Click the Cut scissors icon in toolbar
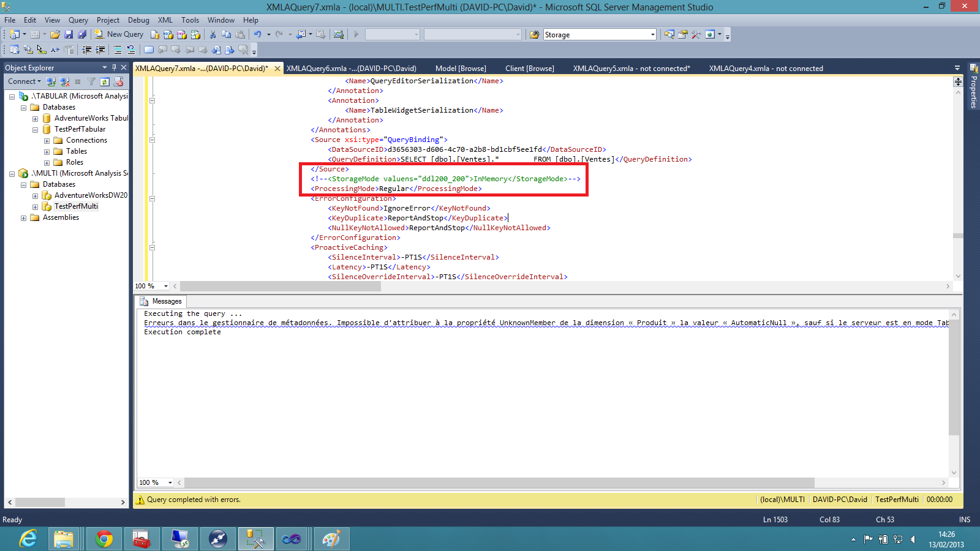This screenshot has height=551, width=980. tap(213, 34)
